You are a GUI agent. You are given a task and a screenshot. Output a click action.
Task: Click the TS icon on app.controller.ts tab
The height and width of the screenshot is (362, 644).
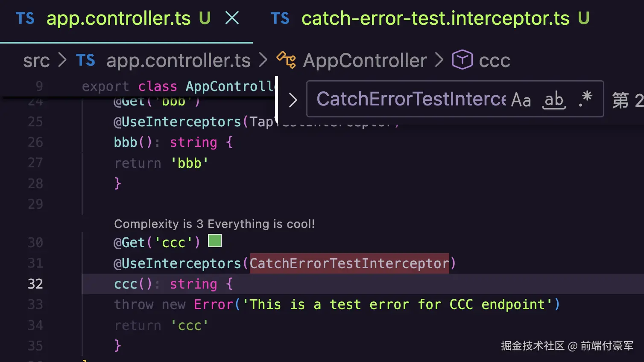(x=25, y=18)
